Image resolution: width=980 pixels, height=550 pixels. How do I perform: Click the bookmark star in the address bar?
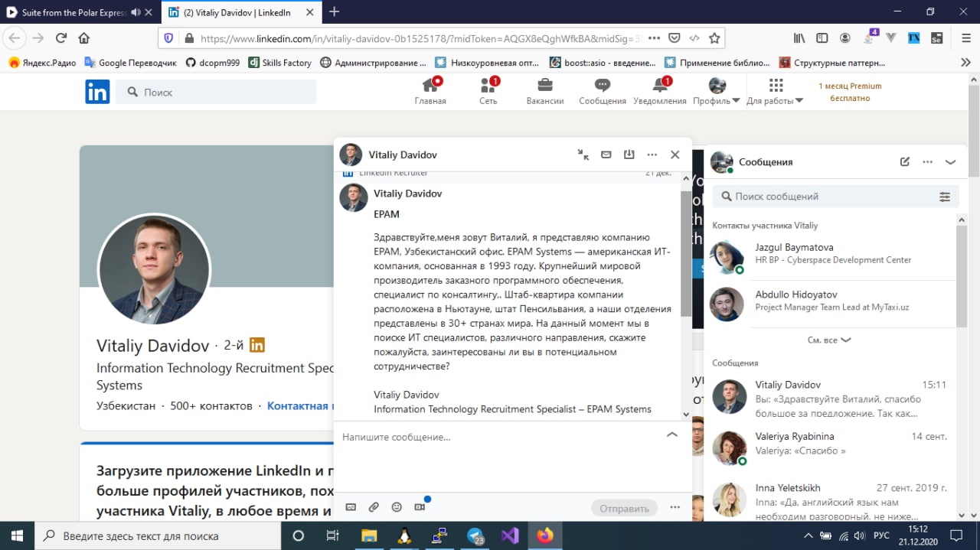pos(714,38)
